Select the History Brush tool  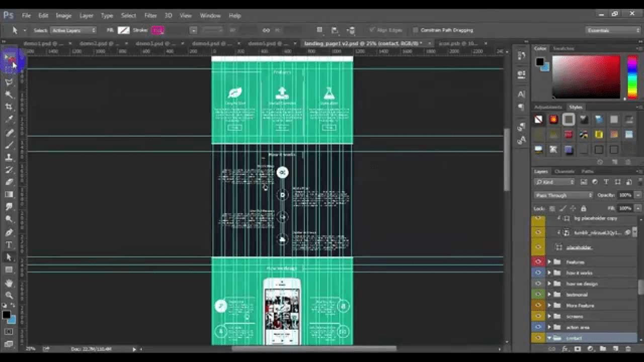(9, 170)
